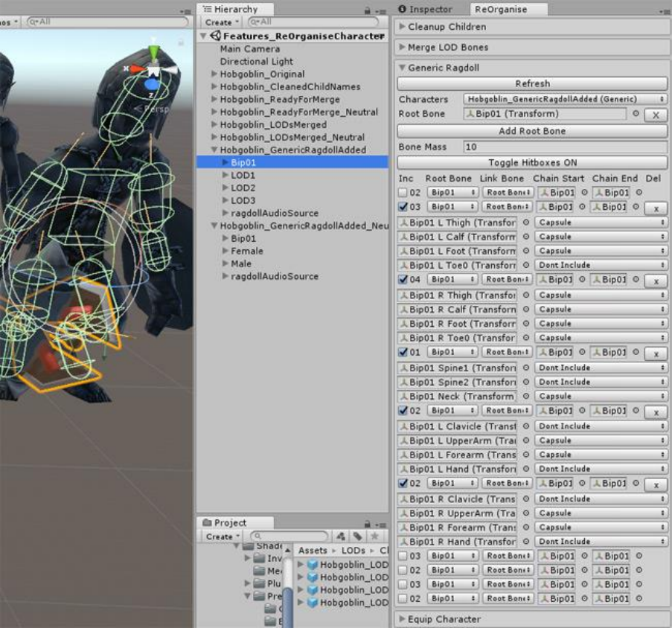The image size is (672, 628).
Task: Open object picker for the Root Bone field
Action: pyautogui.click(x=636, y=114)
